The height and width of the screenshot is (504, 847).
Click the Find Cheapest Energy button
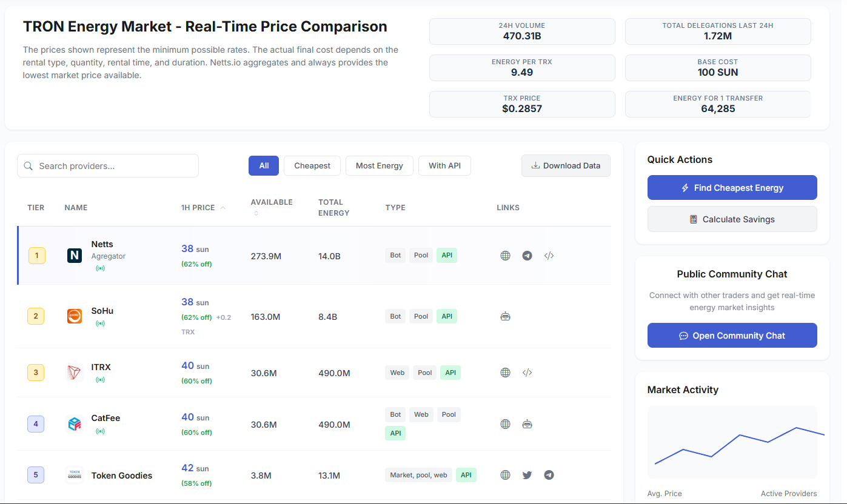pos(732,188)
